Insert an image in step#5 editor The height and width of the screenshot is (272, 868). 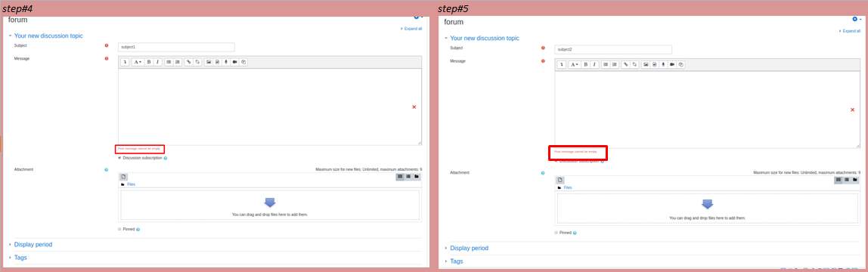646,65
